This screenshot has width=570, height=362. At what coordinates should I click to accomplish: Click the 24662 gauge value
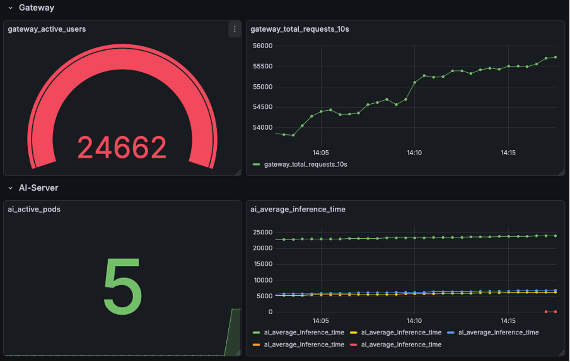(x=122, y=148)
